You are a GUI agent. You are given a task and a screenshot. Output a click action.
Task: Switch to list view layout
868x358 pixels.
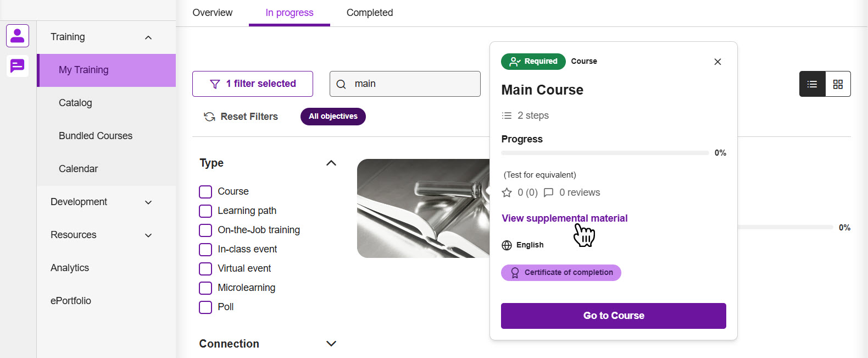click(x=812, y=84)
